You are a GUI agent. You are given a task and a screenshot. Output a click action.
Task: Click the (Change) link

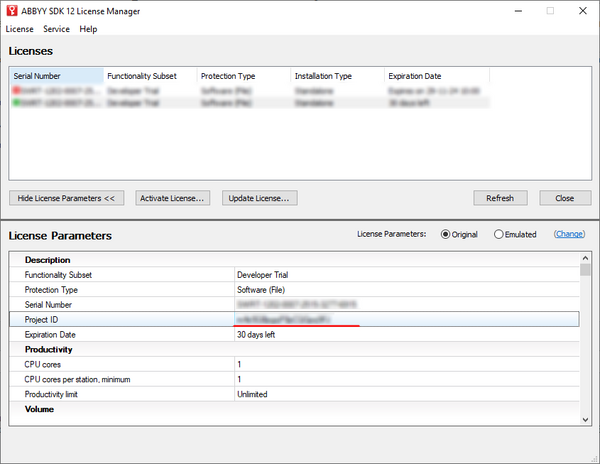569,234
